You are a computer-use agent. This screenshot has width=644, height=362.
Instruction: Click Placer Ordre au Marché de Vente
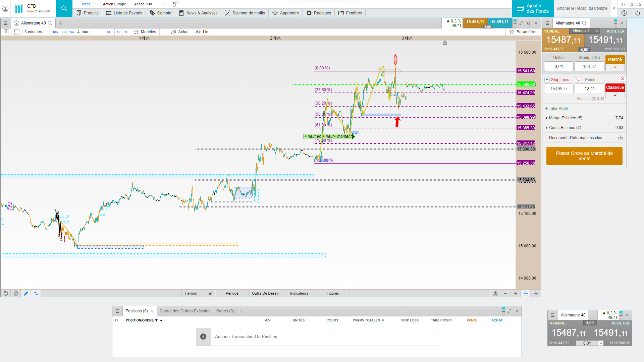click(x=584, y=156)
